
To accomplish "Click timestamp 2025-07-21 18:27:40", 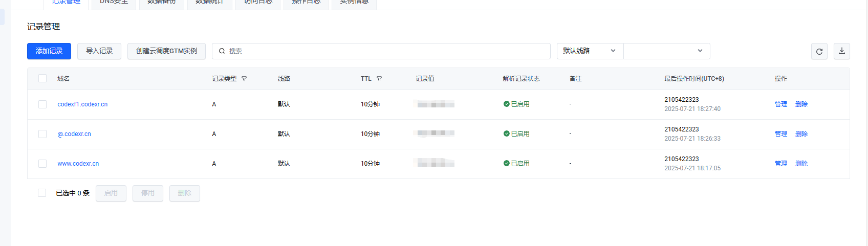I will pos(692,109).
